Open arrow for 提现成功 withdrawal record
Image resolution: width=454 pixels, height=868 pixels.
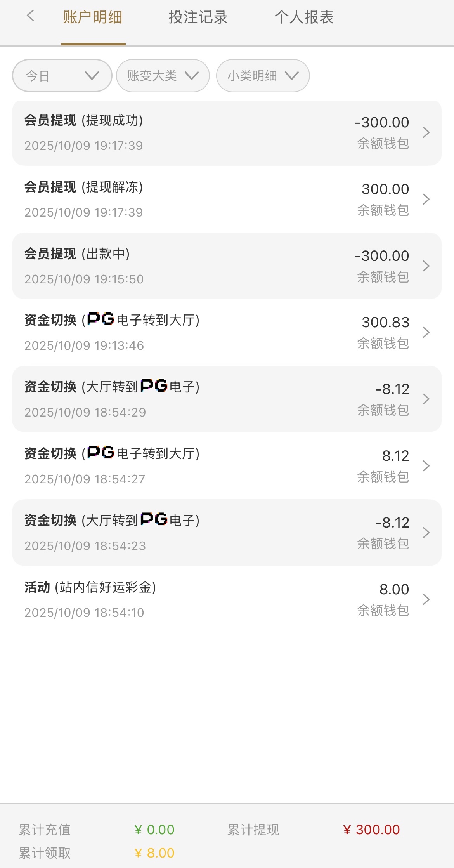426,132
